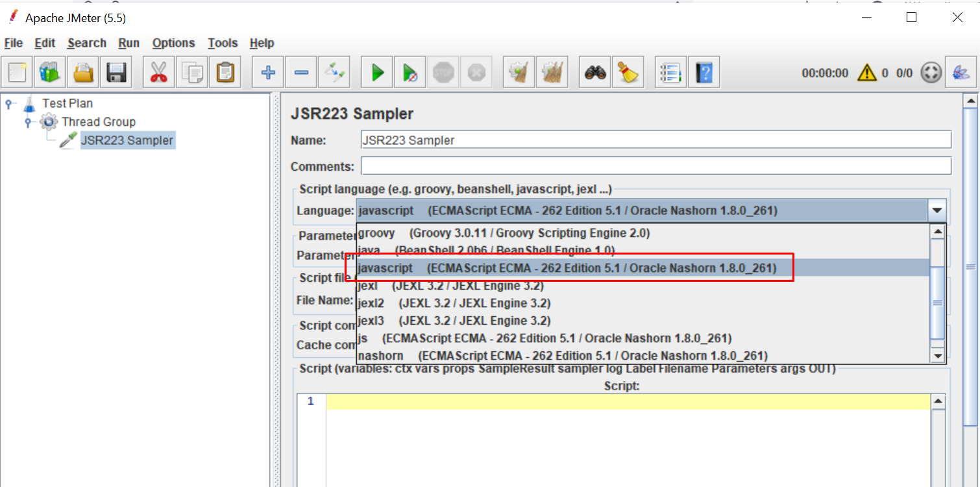Choose jexl3 from the language list
The width and height of the screenshot is (980, 487).
pyautogui.click(x=643, y=320)
